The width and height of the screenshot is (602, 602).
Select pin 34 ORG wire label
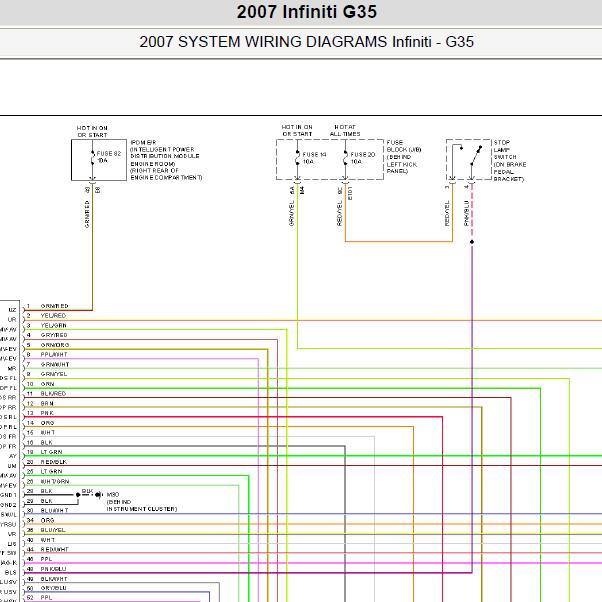pos(47,520)
